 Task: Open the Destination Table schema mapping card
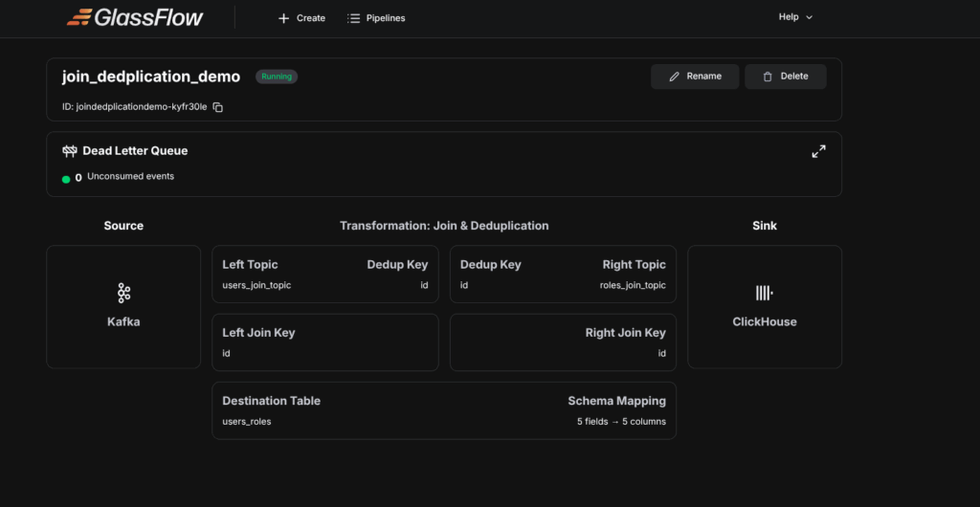tap(443, 410)
